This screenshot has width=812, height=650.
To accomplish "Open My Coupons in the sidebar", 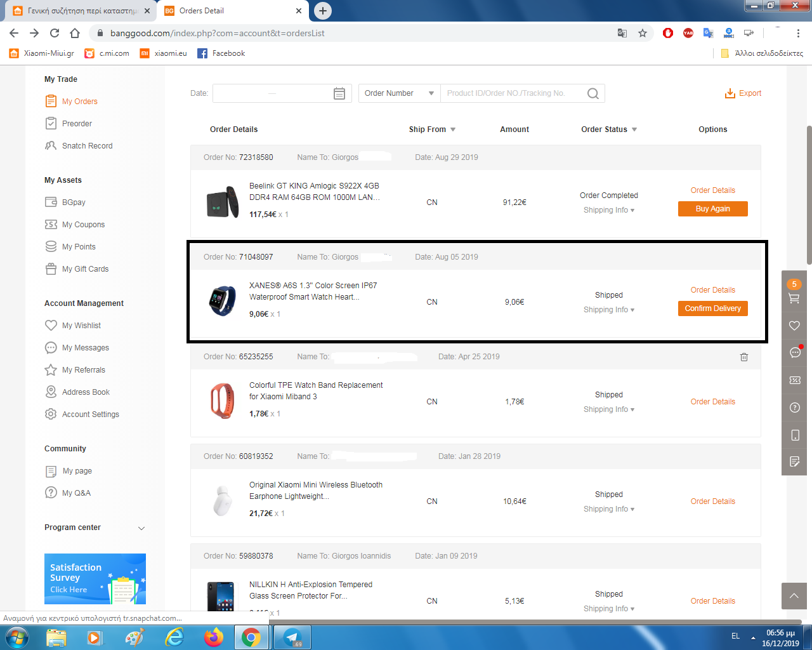I will click(x=83, y=225).
